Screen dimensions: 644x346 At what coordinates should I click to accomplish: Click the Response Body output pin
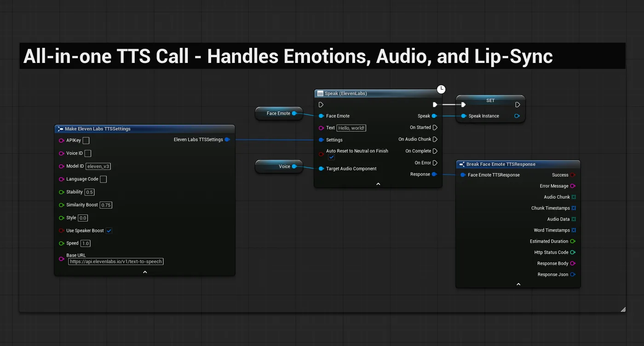[x=573, y=263]
